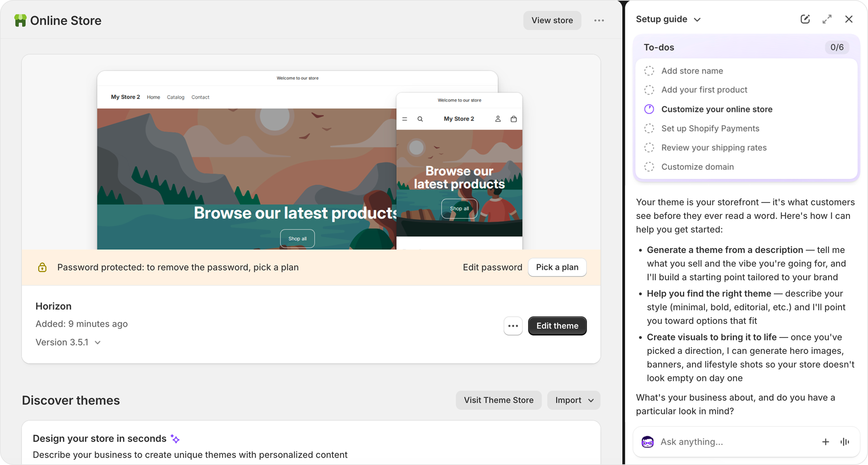Click Design your store in seconds heading
Viewport: 868px width, 465px height.
(x=99, y=439)
